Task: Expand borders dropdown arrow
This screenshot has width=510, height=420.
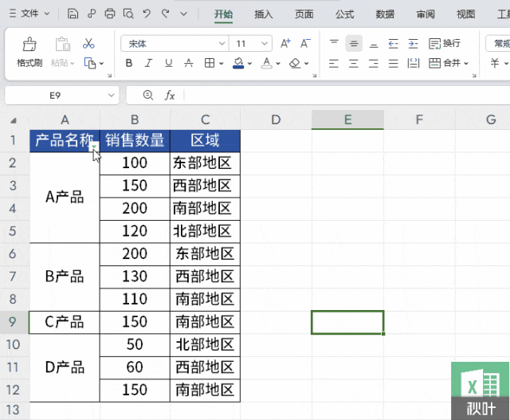Action: pyautogui.click(x=222, y=64)
